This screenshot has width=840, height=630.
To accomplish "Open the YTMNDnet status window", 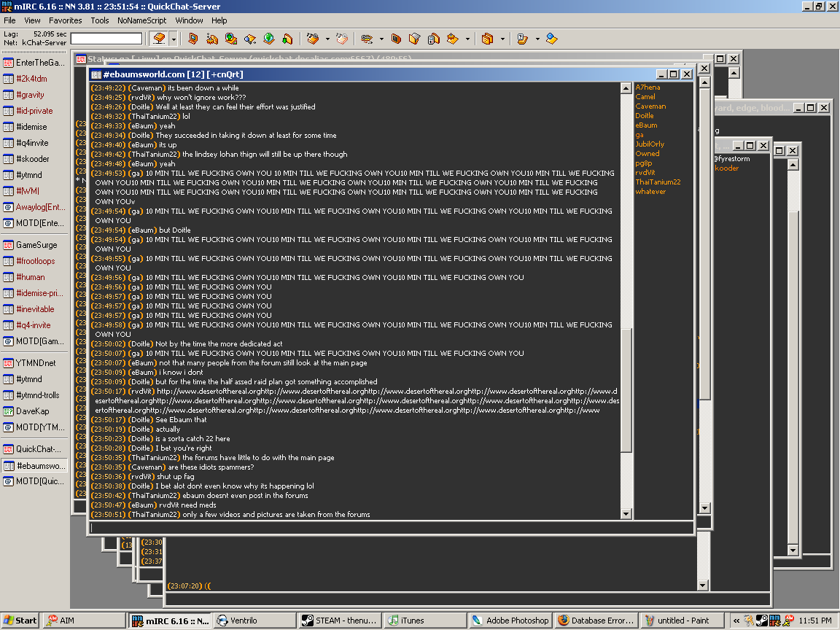I will coord(35,363).
